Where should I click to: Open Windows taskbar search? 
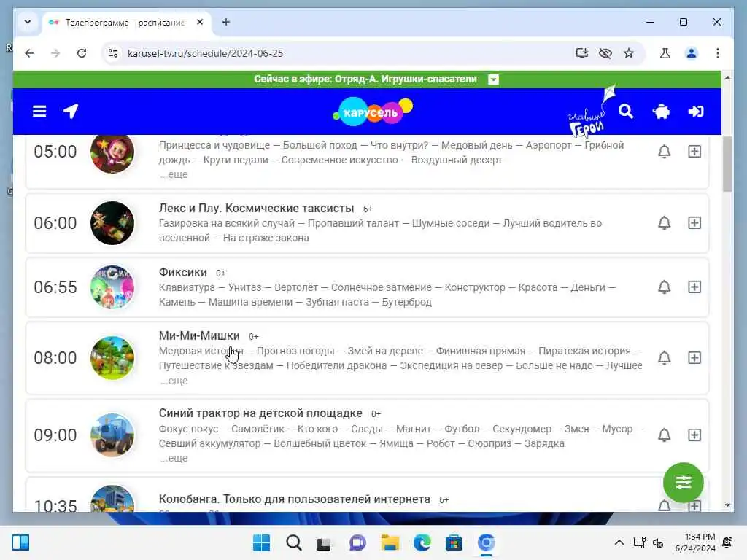pyautogui.click(x=293, y=542)
